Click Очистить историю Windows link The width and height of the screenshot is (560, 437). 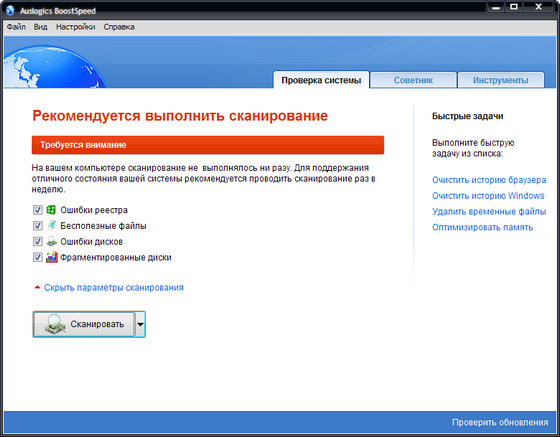click(488, 196)
